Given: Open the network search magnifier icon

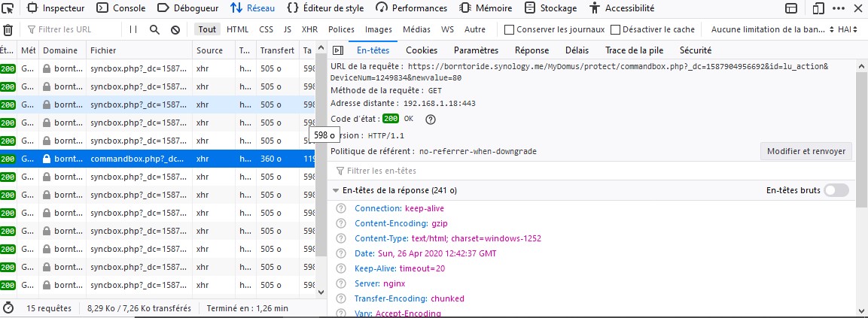Looking at the screenshot, I should 154,30.
